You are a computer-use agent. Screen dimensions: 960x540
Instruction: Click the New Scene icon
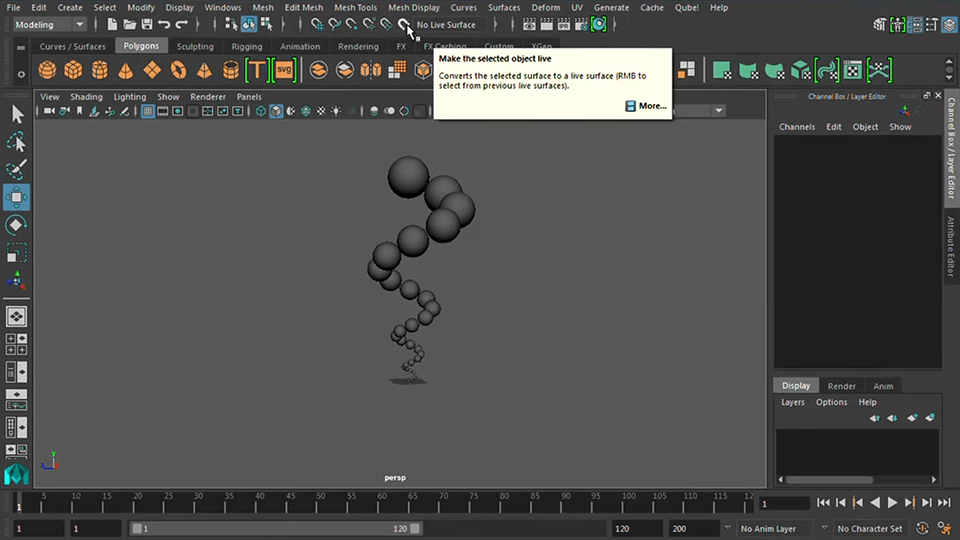[x=112, y=24]
